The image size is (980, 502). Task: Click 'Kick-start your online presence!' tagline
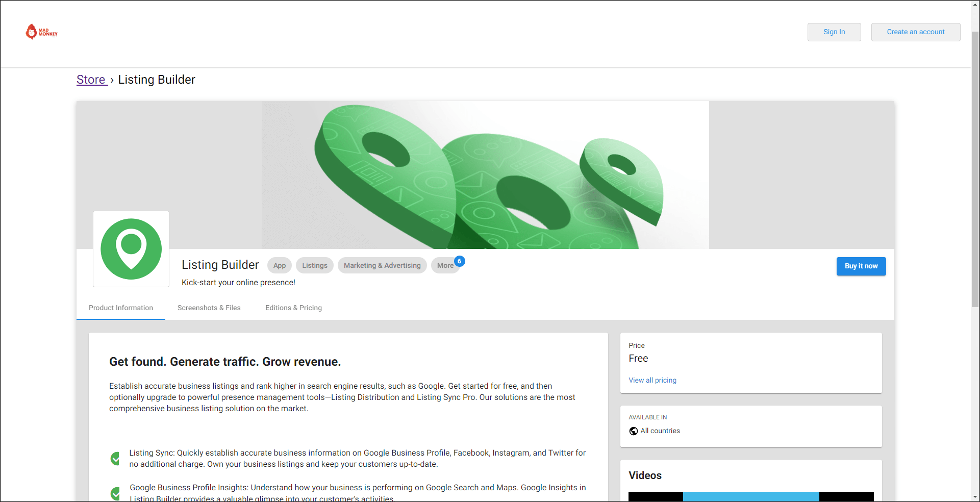(x=238, y=283)
